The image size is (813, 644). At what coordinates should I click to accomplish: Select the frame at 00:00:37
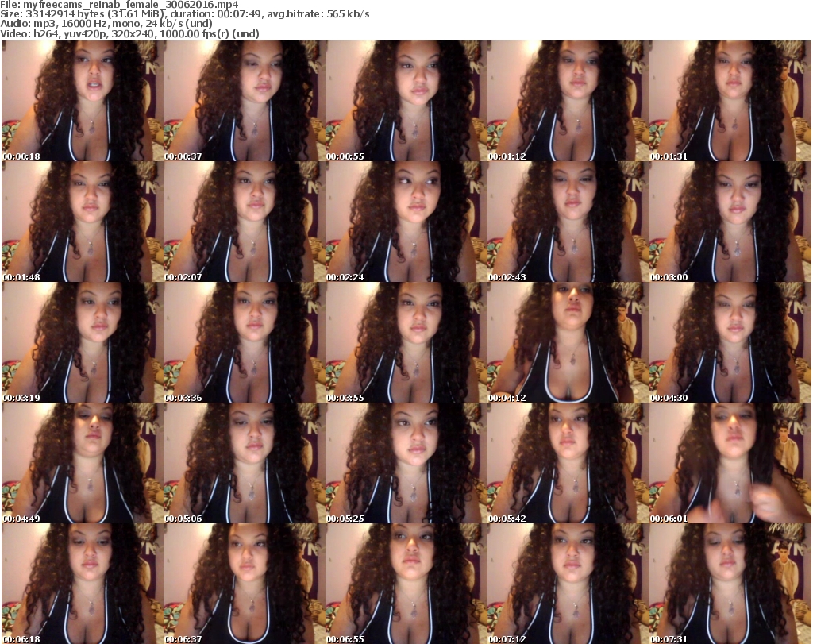coord(244,101)
